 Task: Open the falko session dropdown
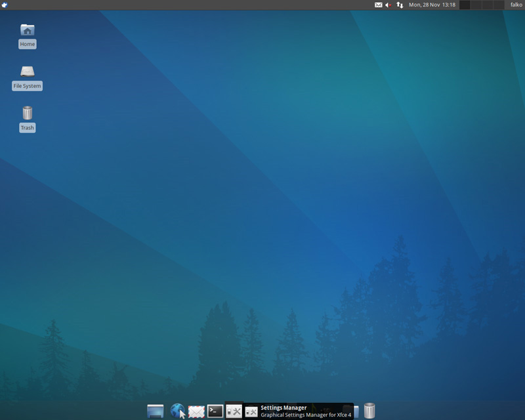pyautogui.click(x=515, y=5)
